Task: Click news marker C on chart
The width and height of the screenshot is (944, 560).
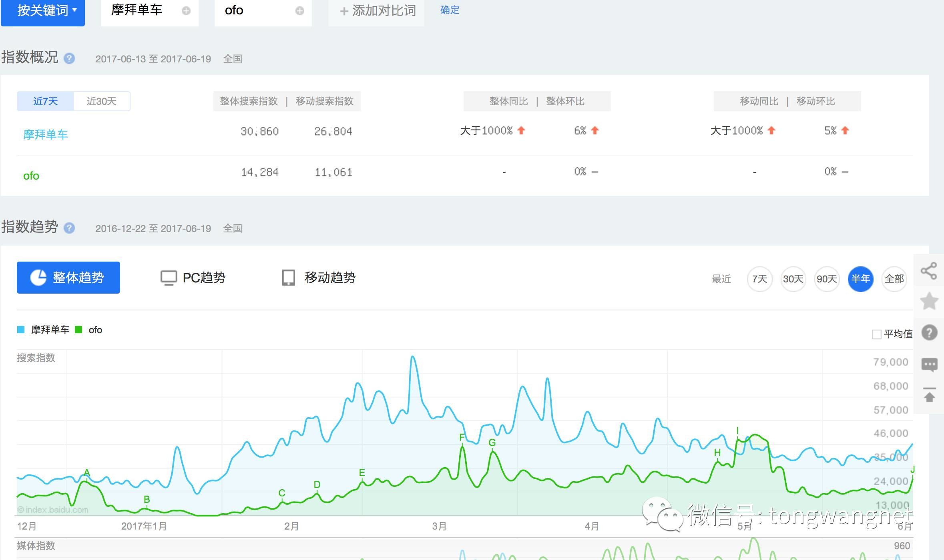Action: 282,493
